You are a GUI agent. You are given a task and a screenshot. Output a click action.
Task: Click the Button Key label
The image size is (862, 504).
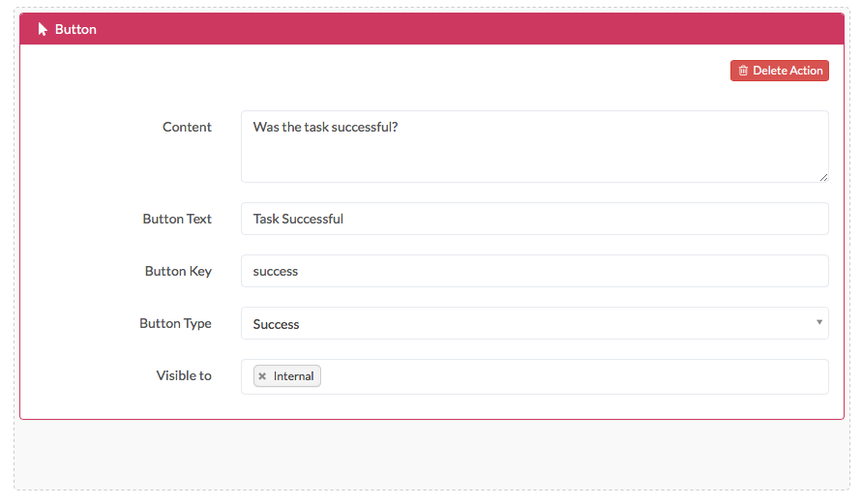[178, 271]
